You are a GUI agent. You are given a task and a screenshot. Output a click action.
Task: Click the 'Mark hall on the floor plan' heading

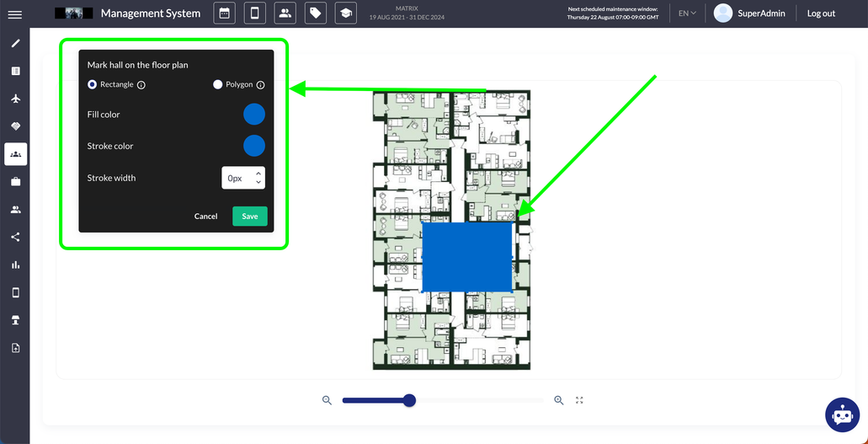[x=137, y=65]
